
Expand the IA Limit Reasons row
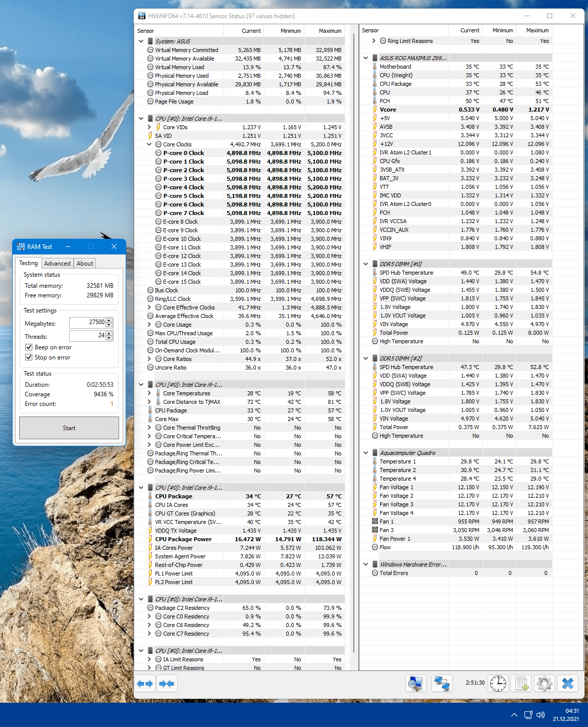pyautogui.click(x=149, y=659)
